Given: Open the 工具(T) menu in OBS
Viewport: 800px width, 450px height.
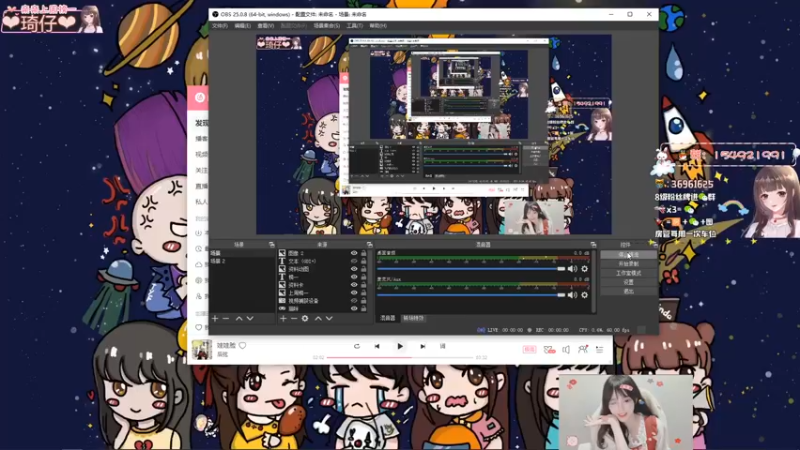Looking at the screenshot, I should (355, 26).
